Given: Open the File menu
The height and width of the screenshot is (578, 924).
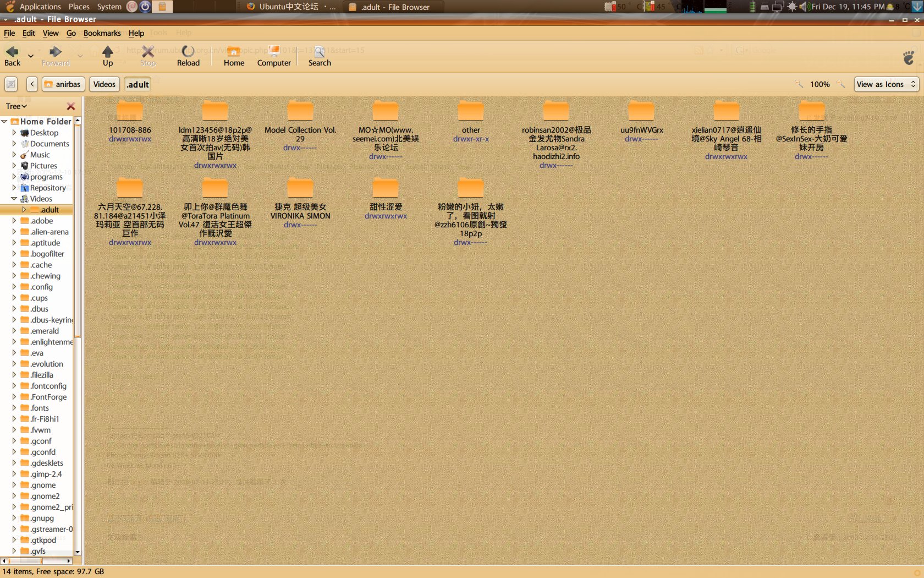Looking at the screenshot, I should pos(9,33).
